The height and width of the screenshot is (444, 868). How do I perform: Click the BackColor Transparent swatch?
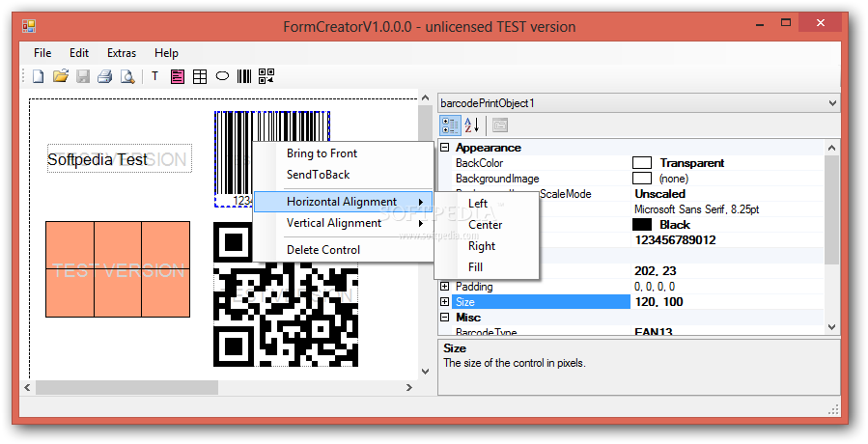642,163
